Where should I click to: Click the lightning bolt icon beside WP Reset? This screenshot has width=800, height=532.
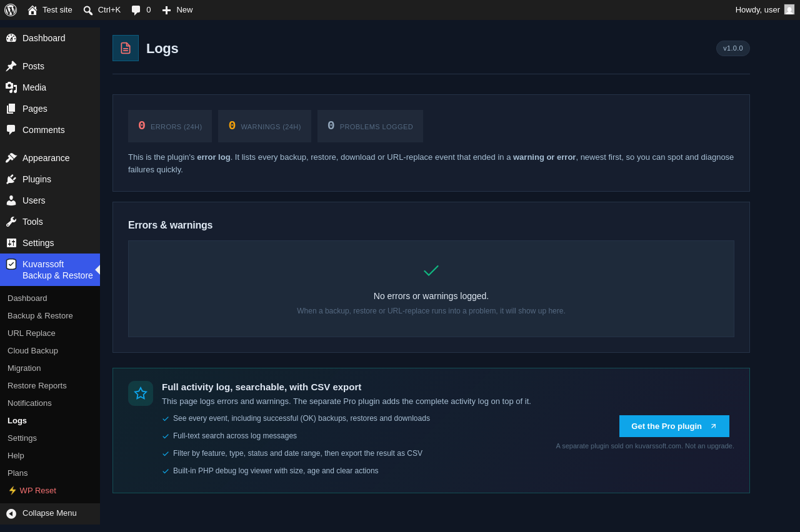pyautogui.click(x=12, y=491)
